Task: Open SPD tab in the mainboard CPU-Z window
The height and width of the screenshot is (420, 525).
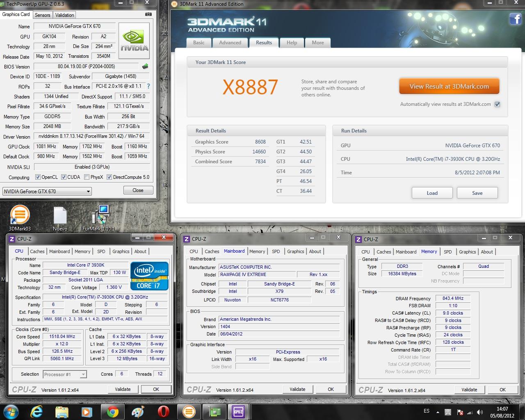Action: 276,251
